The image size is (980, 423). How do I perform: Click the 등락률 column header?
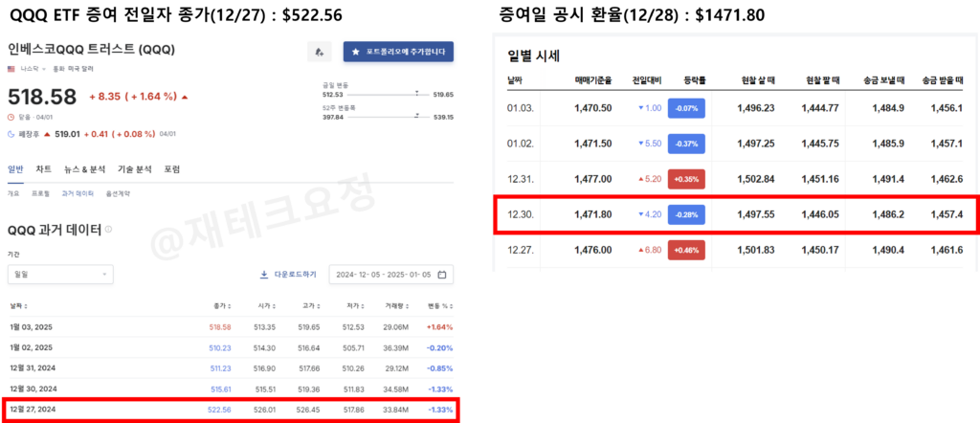pos(694,80)
